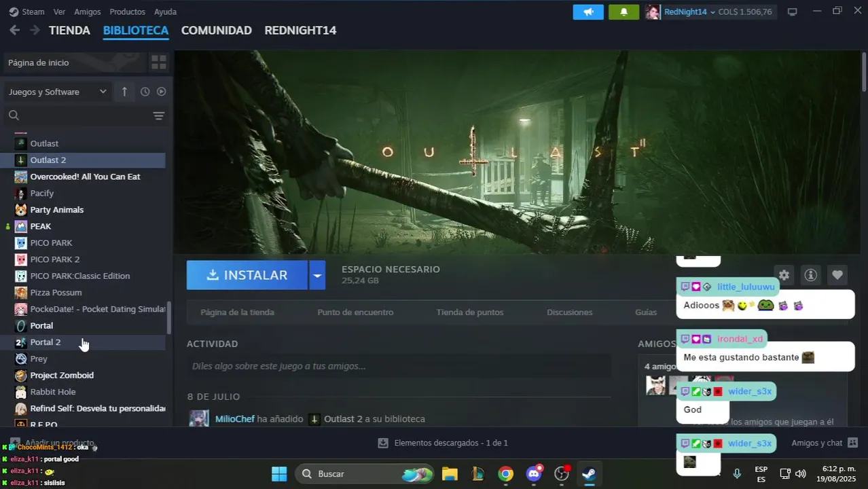Toggle the ready-to-play filter icon
Image resolution: width=868 pixels, height=489 pixels.
click(162, 92)
